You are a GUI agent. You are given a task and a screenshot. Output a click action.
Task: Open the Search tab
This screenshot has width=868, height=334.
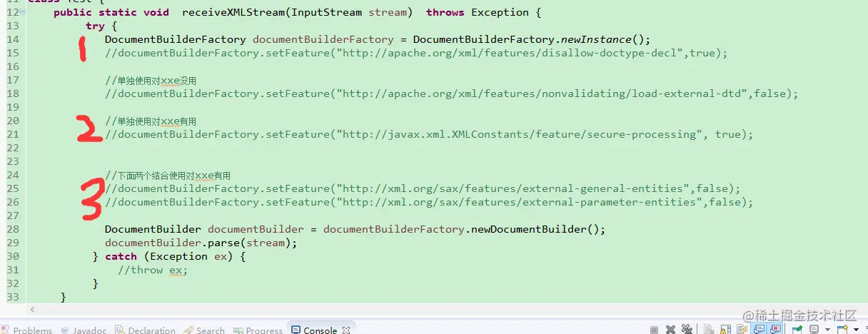[204, 330]
